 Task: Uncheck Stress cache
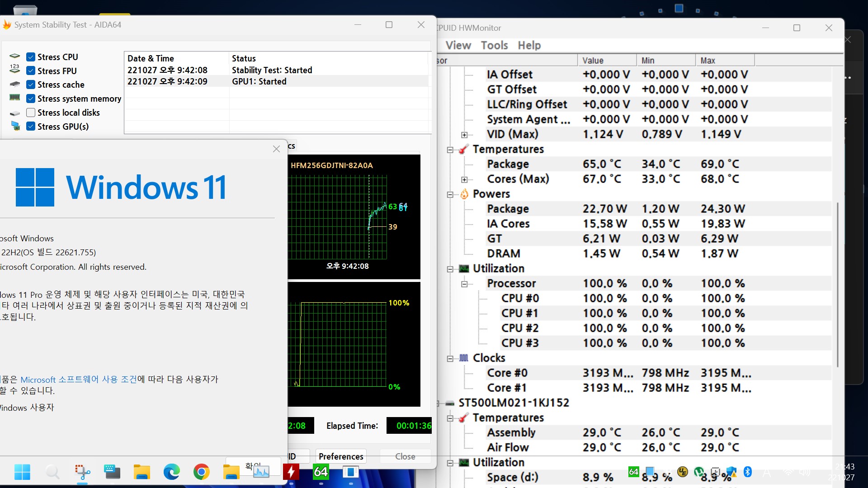click(x=31, y=84)
